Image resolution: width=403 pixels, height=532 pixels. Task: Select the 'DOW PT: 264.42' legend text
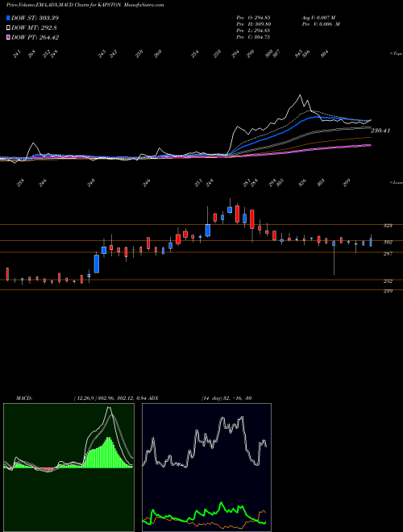(35, 37)
